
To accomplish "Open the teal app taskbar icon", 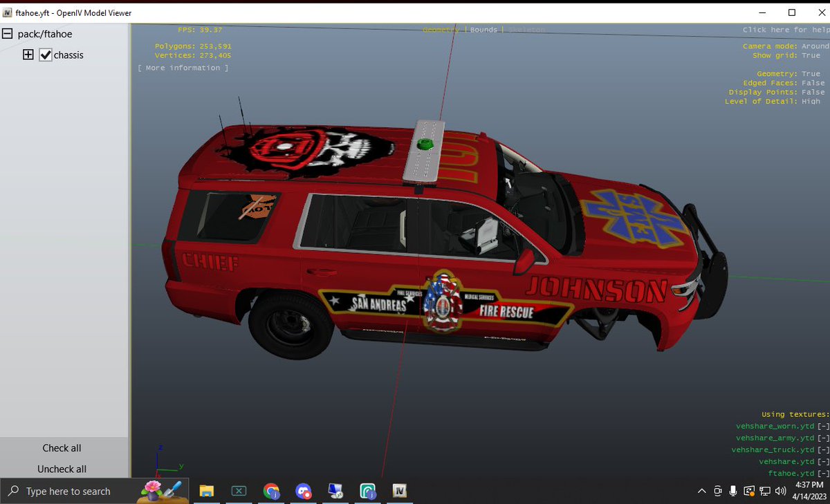I will coord(368,491).
